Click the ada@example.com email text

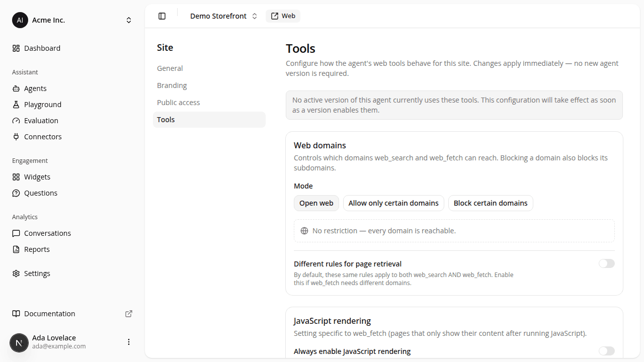click(x=59, y=346)
